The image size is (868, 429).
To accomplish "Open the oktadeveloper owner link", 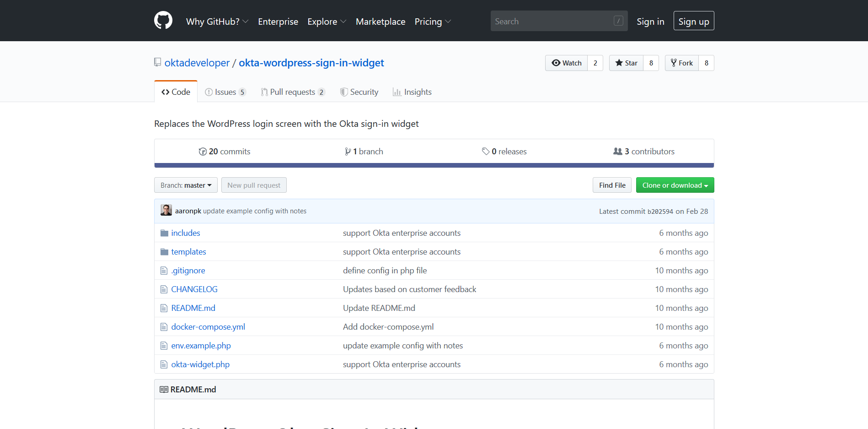I will click(197, 63).
